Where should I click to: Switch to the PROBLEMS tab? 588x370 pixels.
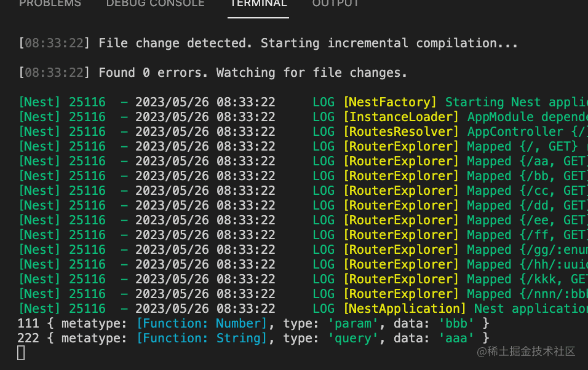click(x=50, y=4)
